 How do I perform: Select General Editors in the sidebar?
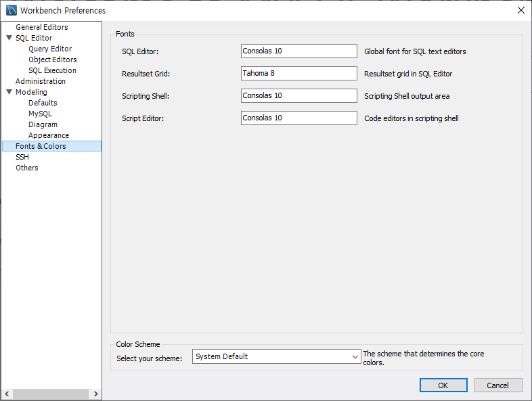click(x=42, y=27)
